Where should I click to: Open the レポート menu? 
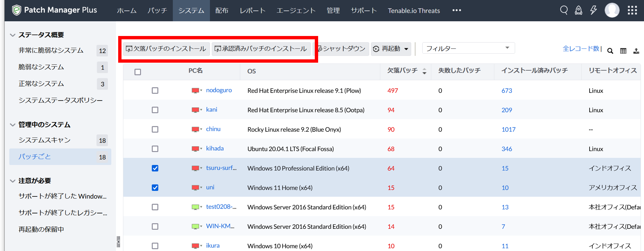[x=252, y=11]
